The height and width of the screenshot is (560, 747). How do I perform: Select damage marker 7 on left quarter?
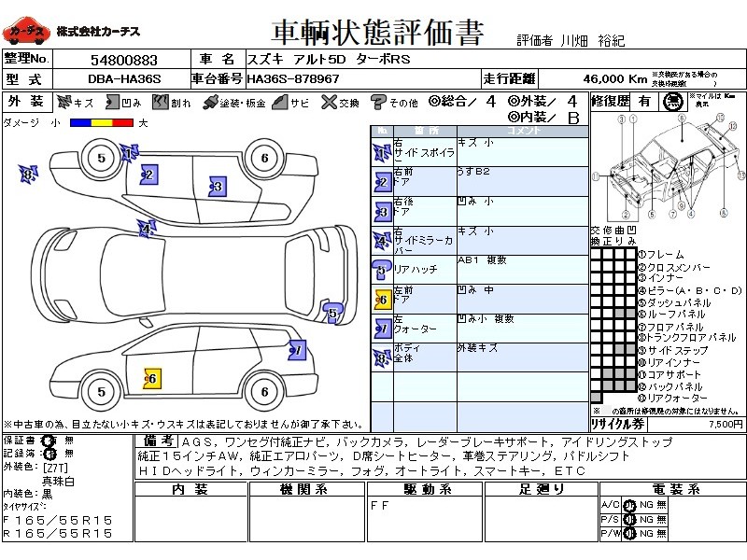point(298,351)
